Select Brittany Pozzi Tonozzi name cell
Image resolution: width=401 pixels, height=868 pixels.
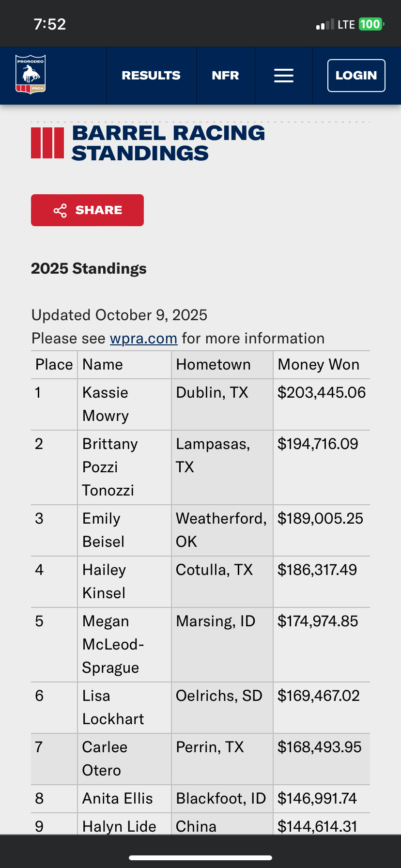click(110, 467)
